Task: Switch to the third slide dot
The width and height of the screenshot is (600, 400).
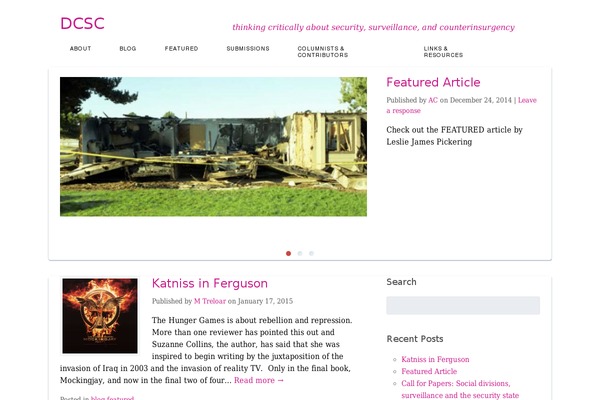Action: tap(311, 253)
